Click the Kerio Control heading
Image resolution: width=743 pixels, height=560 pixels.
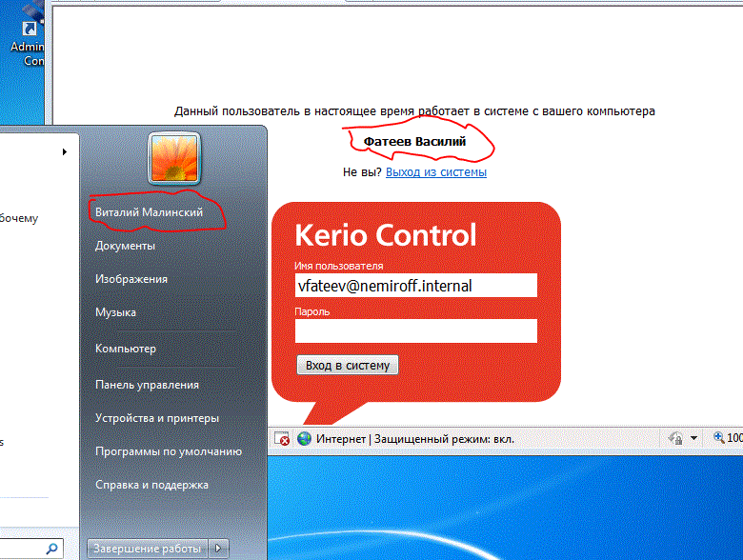click(385, 234)
